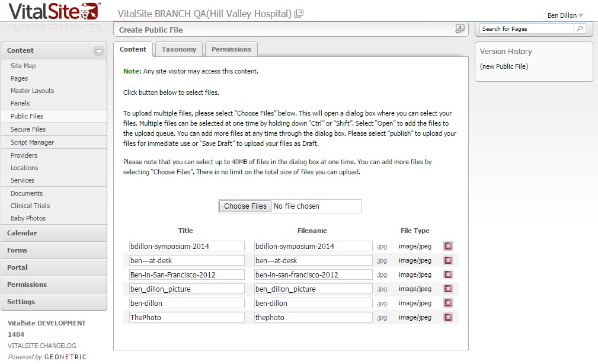Remove the ThePhoto file row

(x=448, y=317)
